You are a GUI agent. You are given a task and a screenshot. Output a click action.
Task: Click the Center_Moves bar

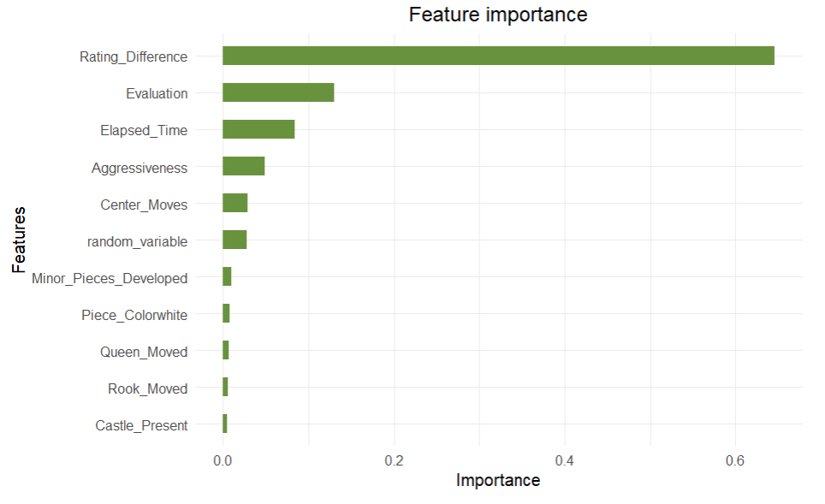(234, 203)
